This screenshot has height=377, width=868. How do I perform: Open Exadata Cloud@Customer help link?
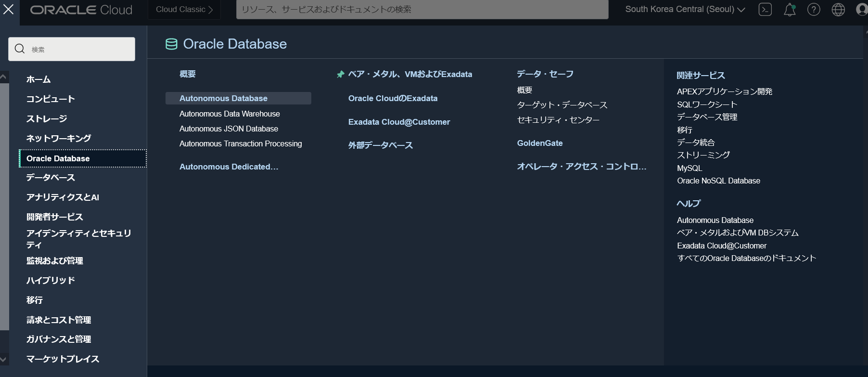pos(722,246)
